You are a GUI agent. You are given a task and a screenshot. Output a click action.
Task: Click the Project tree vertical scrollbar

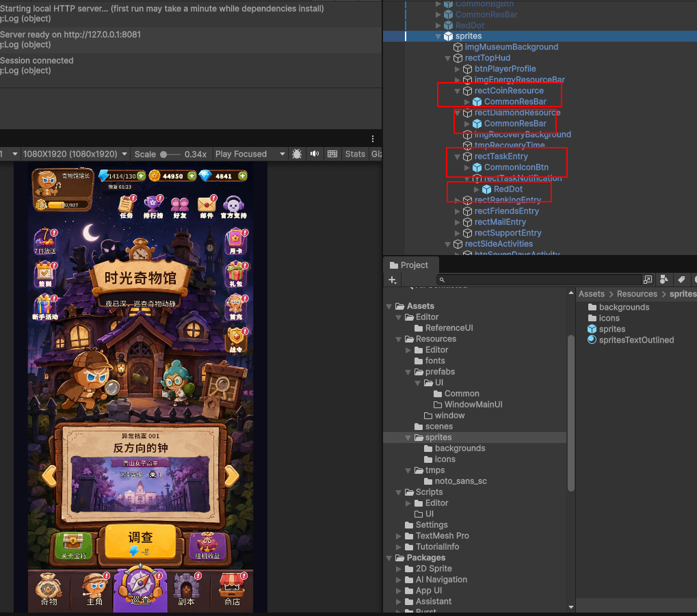571,412
